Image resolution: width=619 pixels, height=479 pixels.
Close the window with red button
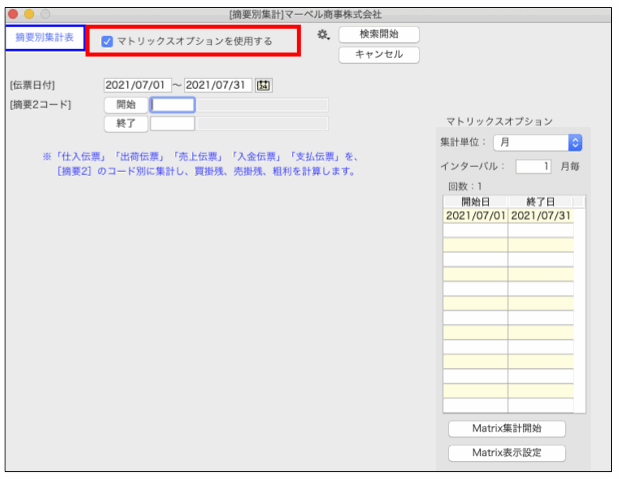pos(13,14)
